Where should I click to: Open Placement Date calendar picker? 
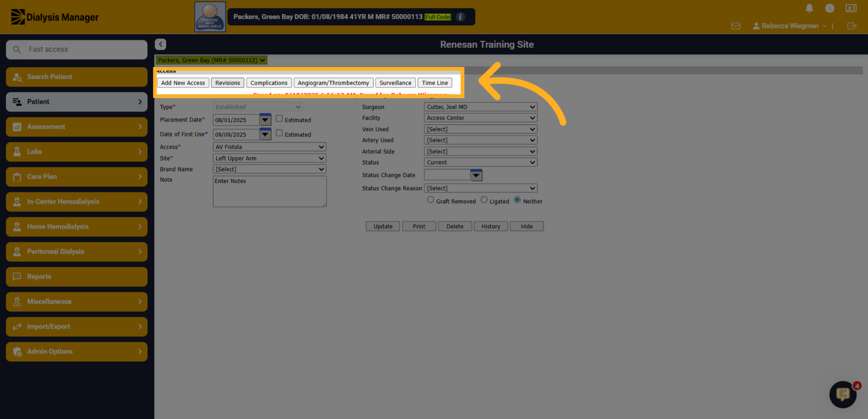[x=265, y=120]
